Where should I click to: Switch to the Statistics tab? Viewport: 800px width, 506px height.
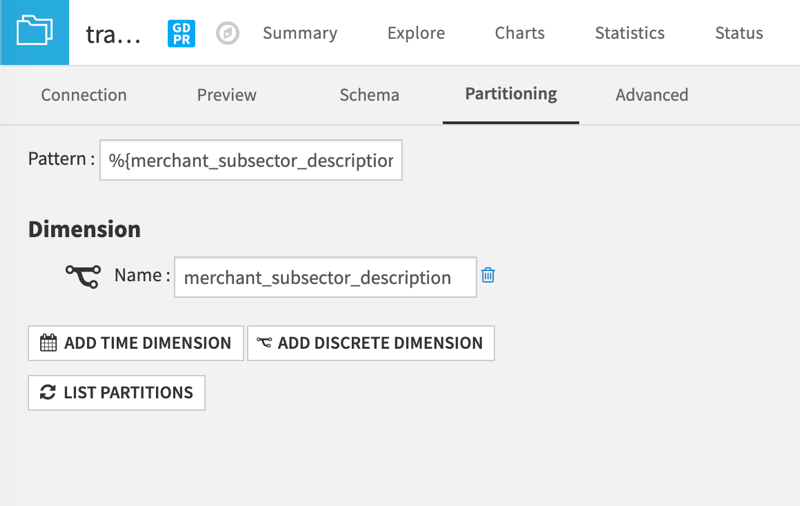(629, 33)
